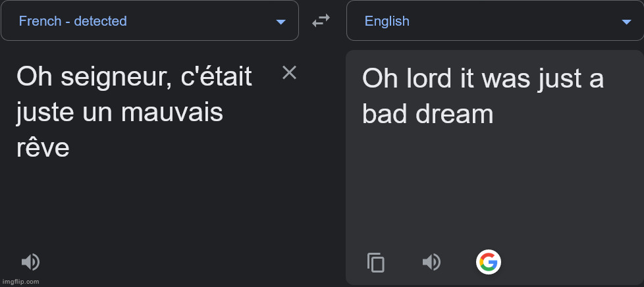Open the imgflip.com watermark link

coord(20,282)
